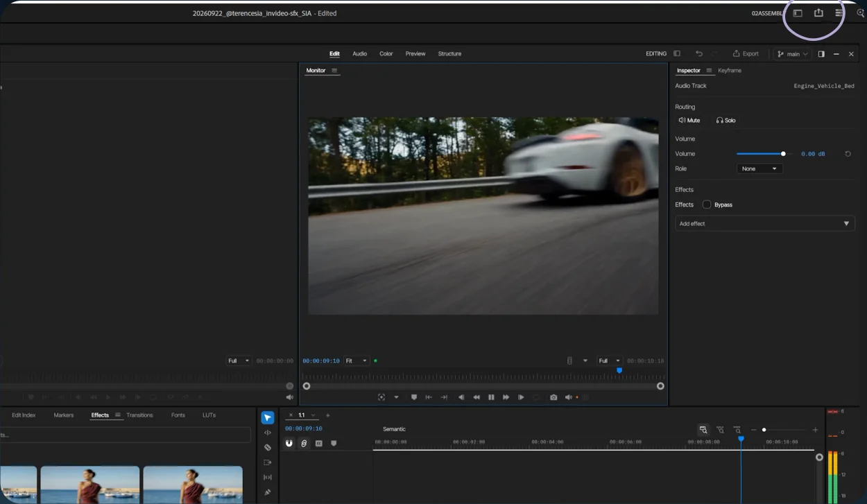Click the timeline playhead marker
Image resolution: width=867 pixels, height=504 pixels.
coord(741,439)
